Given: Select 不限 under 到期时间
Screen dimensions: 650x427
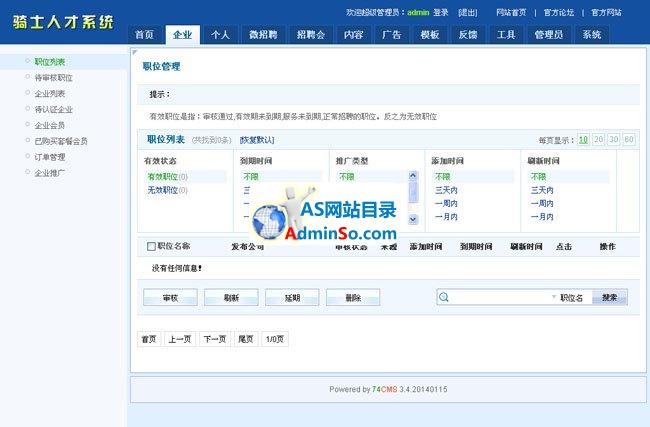Looking at the screenshot, I should 251,177.
